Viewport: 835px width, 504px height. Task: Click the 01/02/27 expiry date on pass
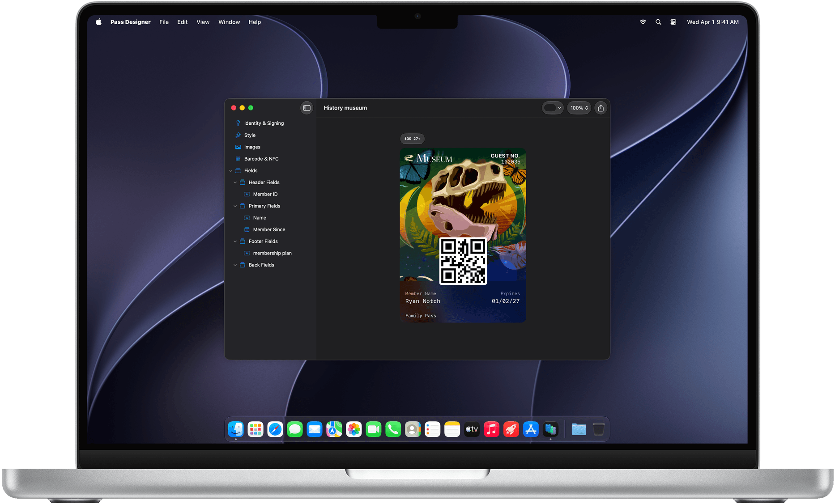click(x=506, y=301)
